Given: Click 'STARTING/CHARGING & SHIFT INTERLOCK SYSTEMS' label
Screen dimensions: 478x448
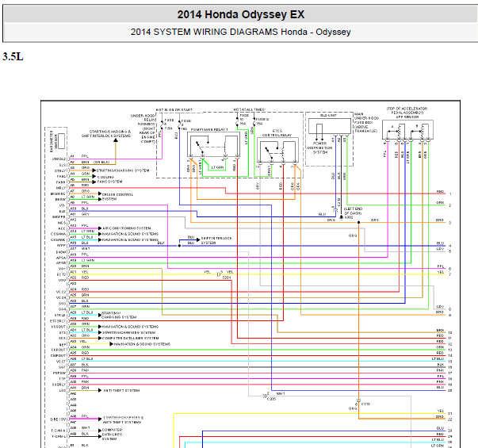Looking at the screenshot, I should (106, 133).
